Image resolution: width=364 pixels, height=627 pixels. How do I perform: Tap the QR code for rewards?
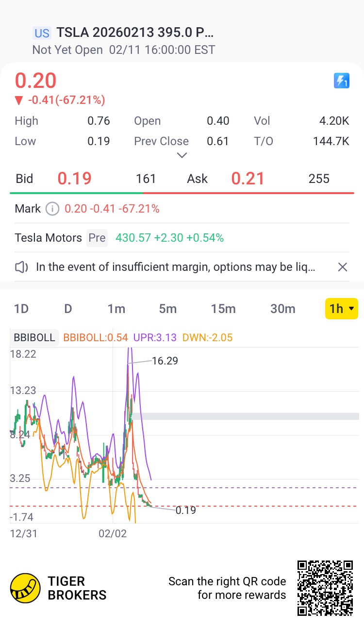tap(325, 588)
